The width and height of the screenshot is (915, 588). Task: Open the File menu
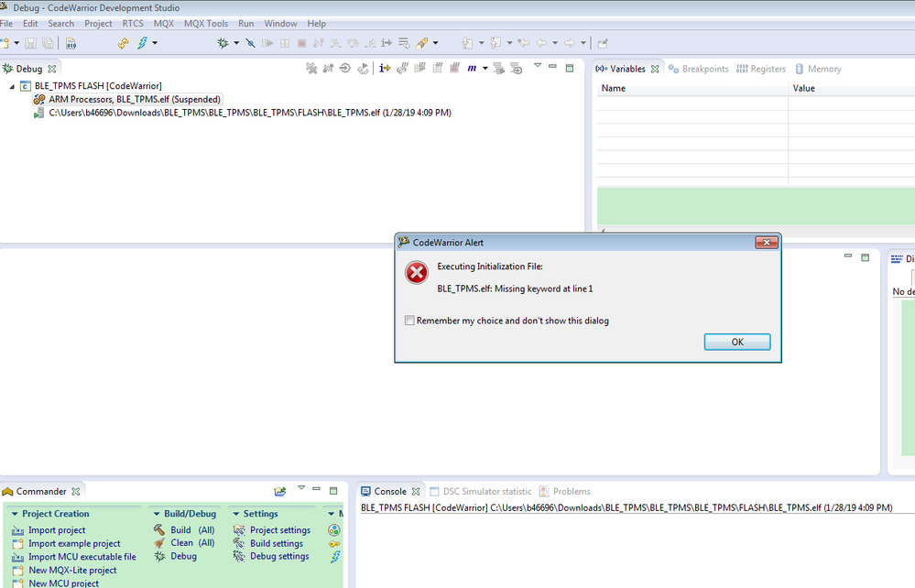pos(6,23)
